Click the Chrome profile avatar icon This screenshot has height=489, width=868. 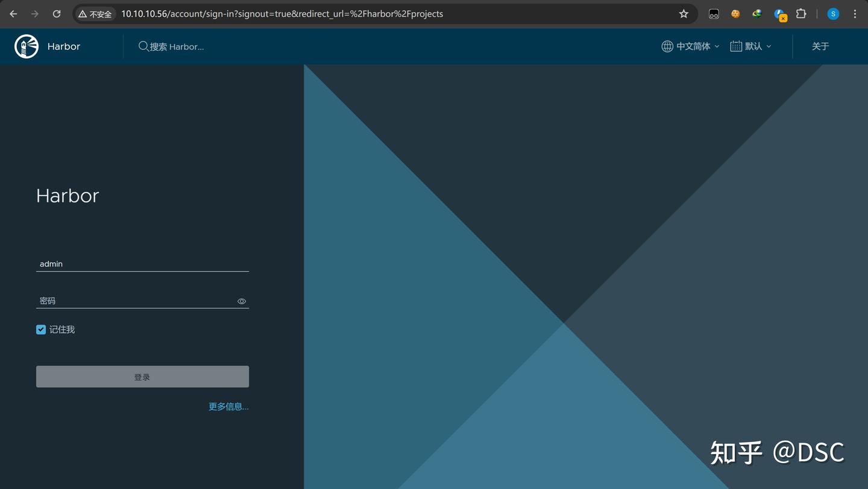click(x=832, y=13)
